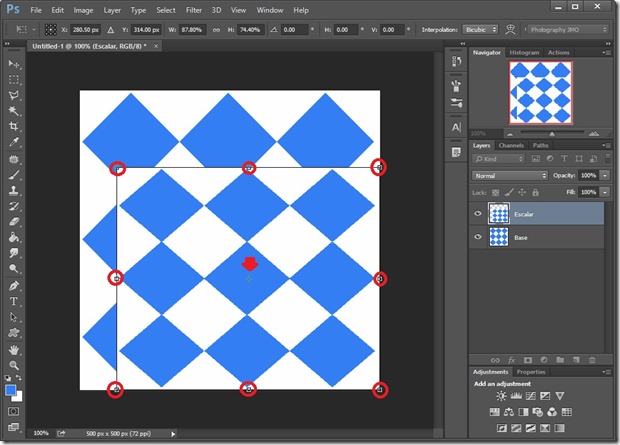
Task: Click the delete layer trash button
Action: (592, 360)
